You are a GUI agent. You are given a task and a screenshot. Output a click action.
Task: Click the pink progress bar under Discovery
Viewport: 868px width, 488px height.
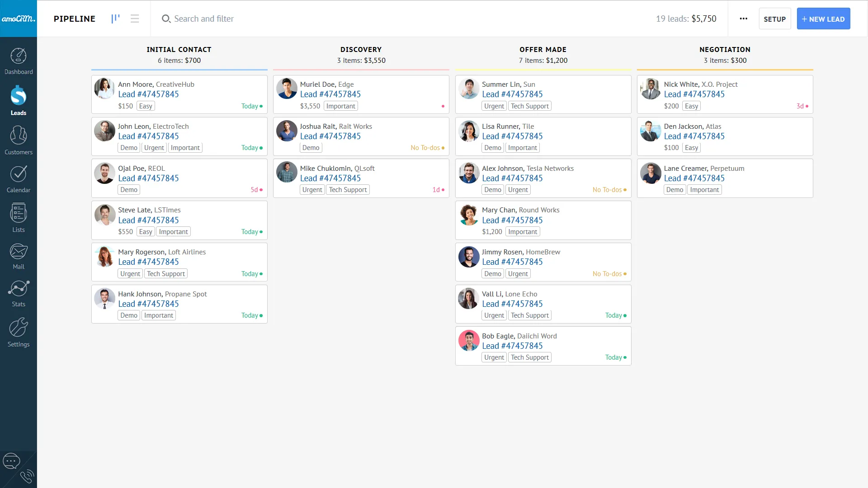click(x=361, y=69)
